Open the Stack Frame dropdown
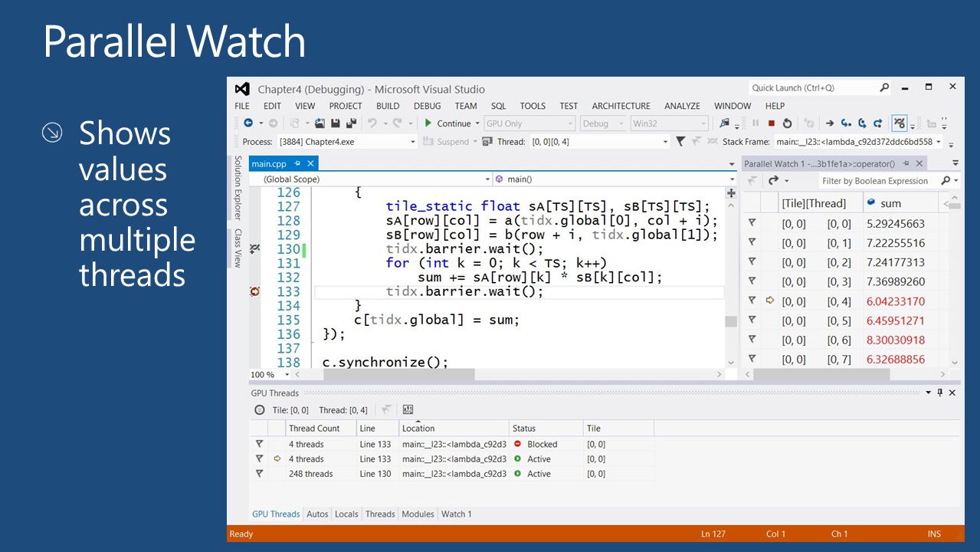The height and width of the screenshot is (552, 980). click(x=859, y=141)
